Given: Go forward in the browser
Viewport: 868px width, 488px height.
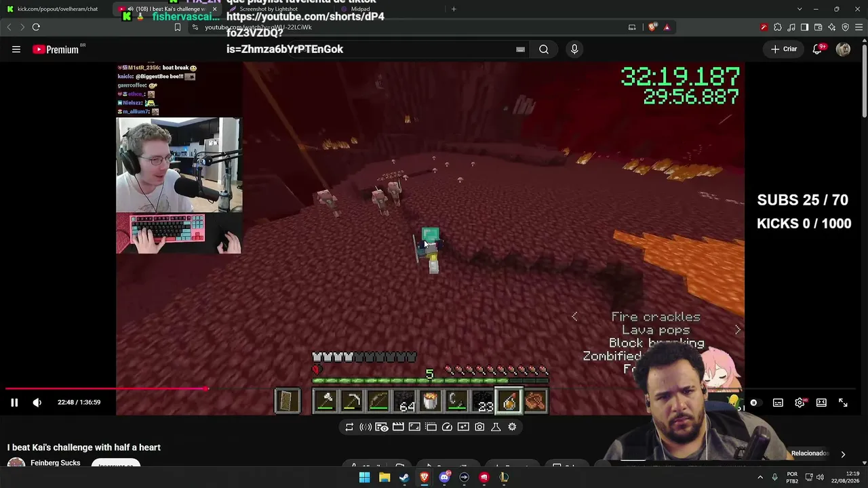Looking at the screenshot, I should point(22,27).
